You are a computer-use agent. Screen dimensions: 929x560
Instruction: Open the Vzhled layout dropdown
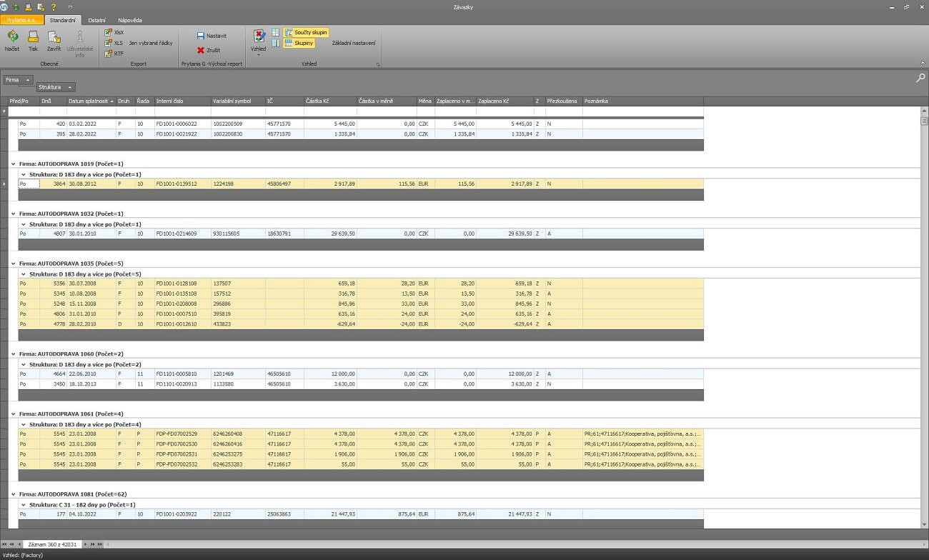(259, 41)
